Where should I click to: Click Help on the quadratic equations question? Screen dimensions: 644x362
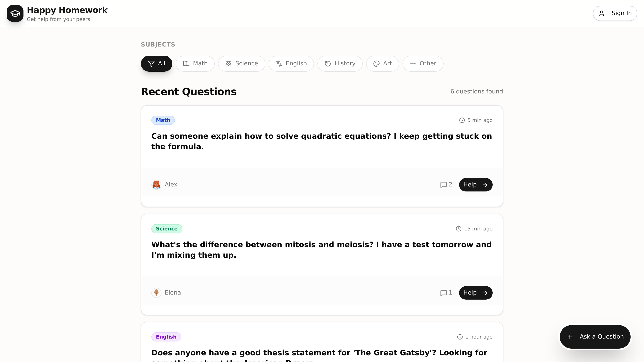[475, 185]
